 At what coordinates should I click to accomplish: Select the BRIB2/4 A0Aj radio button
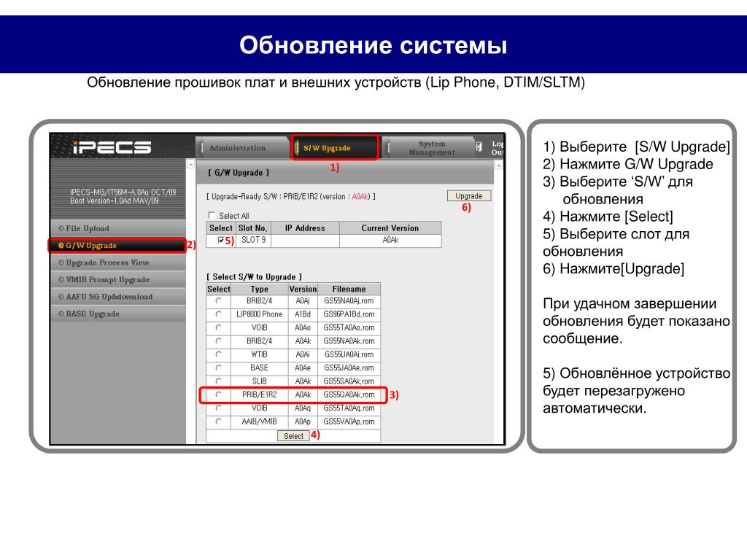(218, 301)
